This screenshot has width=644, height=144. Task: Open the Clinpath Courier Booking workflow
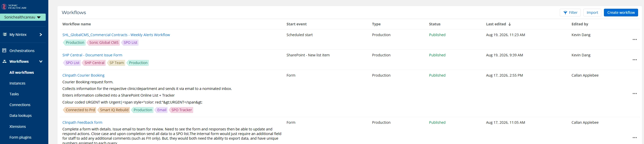tap(83, 75)
